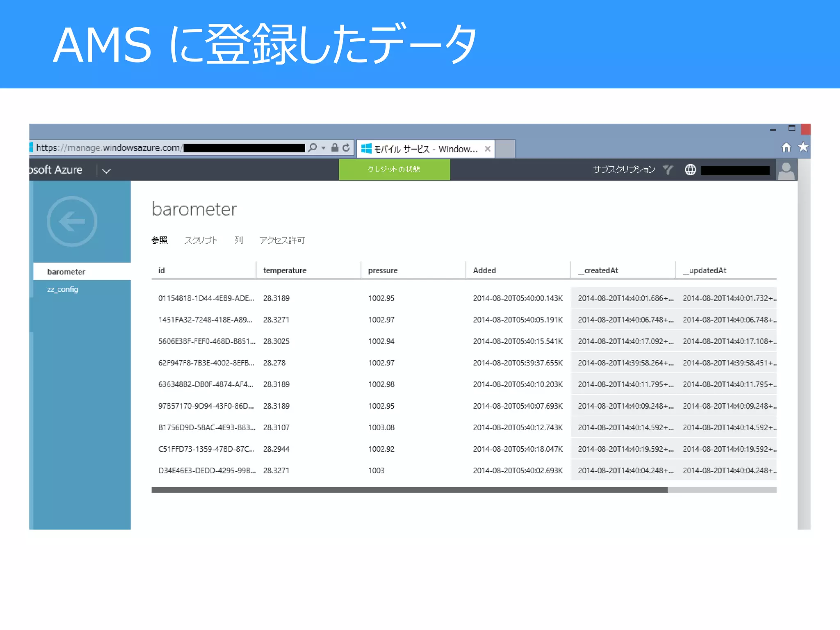
Task: Click the green クレジットの状態 button
Action: 394,169
